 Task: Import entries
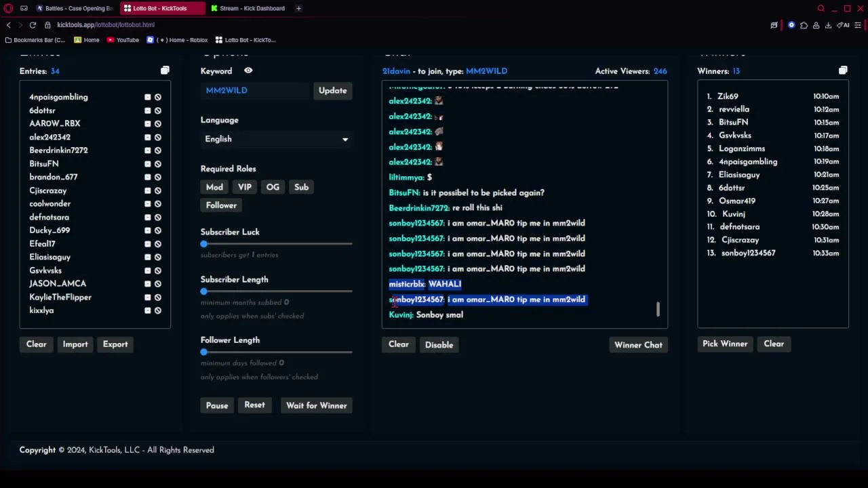coord(75,344)
